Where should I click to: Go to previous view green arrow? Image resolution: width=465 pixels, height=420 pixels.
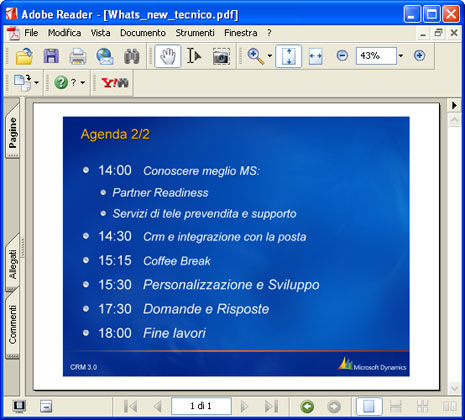(x=307, y=406)
